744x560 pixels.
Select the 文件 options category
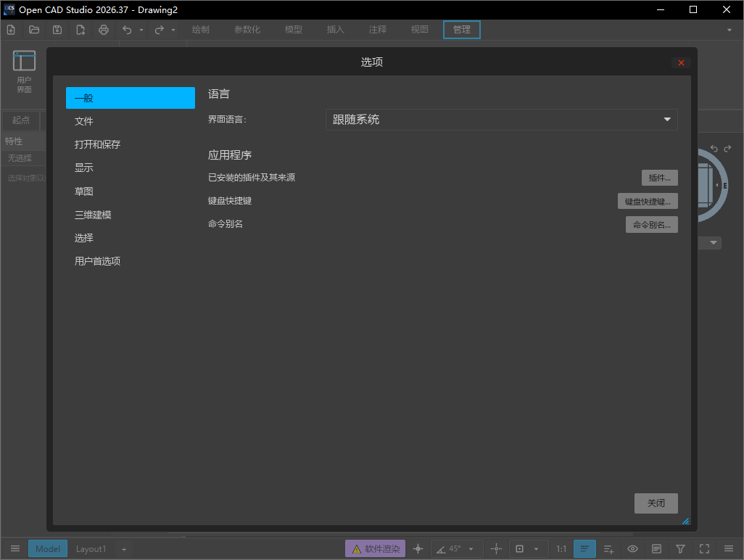[x=131, y=121]
